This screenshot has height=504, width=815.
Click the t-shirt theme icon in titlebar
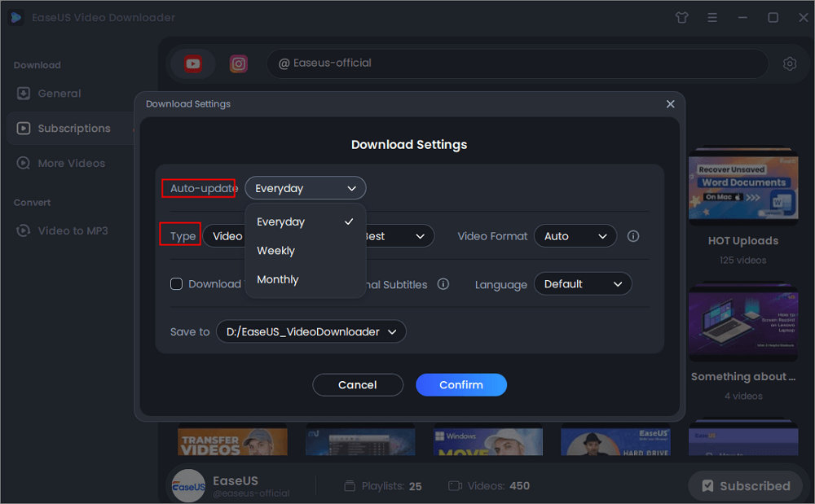click(x=681, y=16)
